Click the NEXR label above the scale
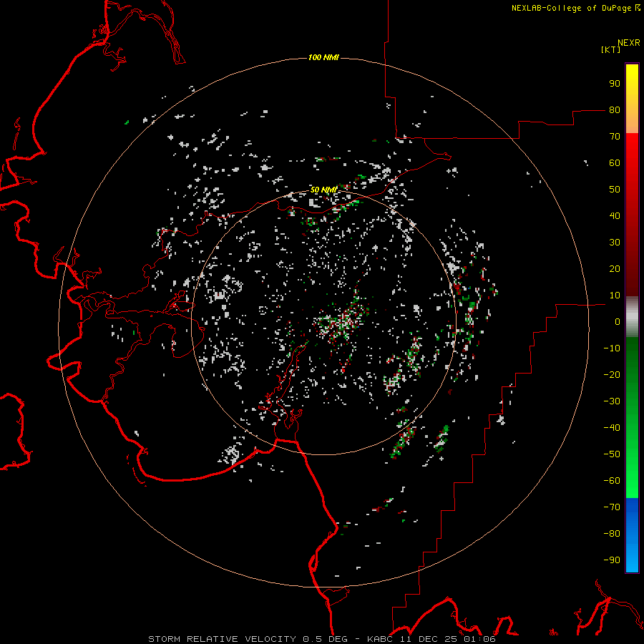The height and width of the screenshot is (644, 644). tap(629, 43)
